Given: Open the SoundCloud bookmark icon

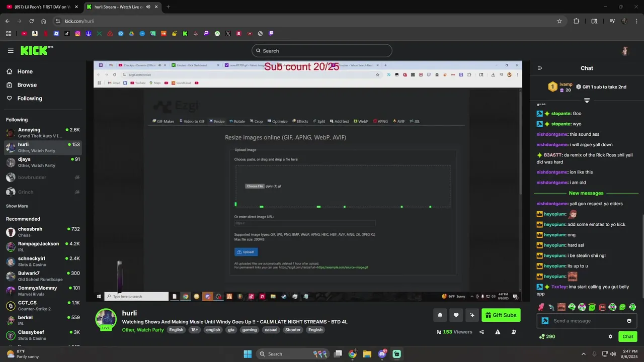Looking at the screenshot, I should click(x=164, y=34).
